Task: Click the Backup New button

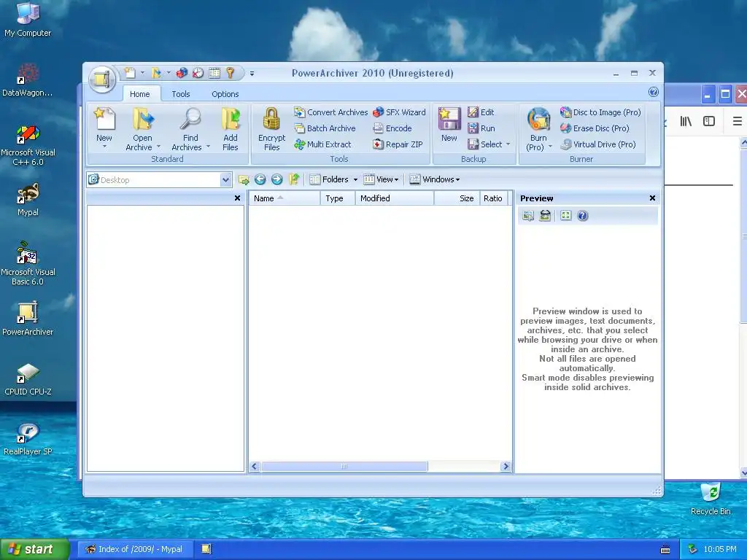Action: point(449,125)
